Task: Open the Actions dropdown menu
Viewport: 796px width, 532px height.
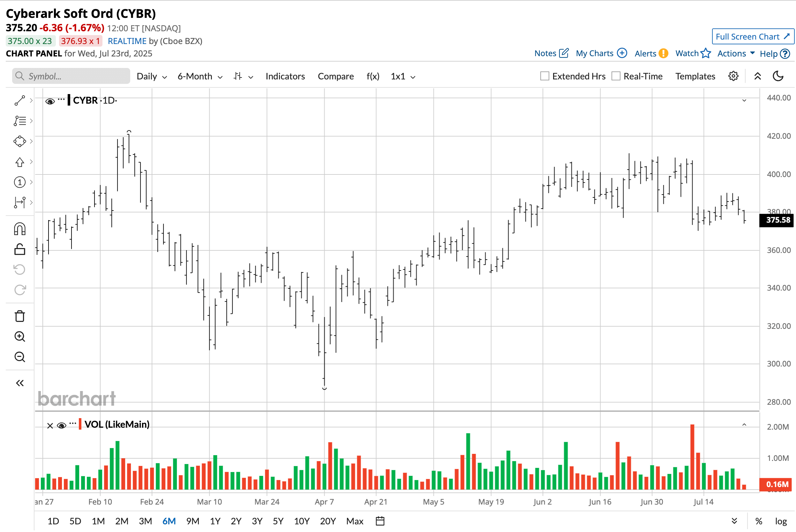Action: [736, 53]
